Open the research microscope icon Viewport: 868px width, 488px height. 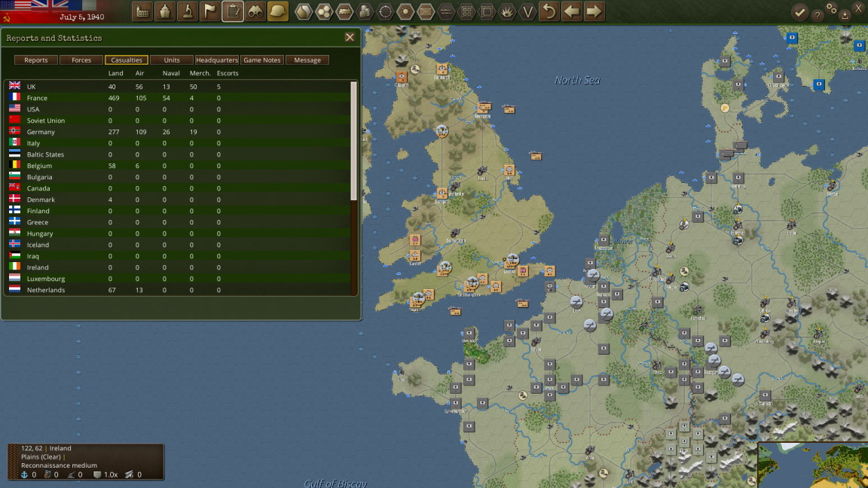188,11
